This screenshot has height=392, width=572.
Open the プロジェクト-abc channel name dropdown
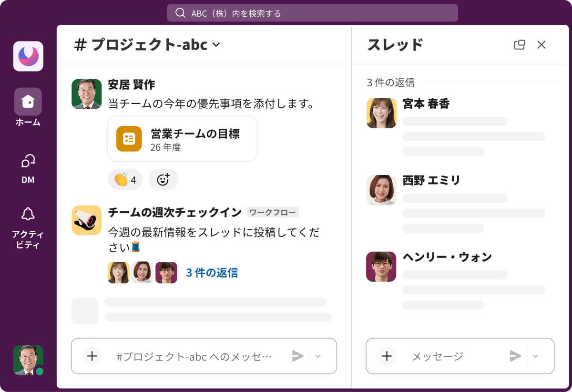coord(216,45)
